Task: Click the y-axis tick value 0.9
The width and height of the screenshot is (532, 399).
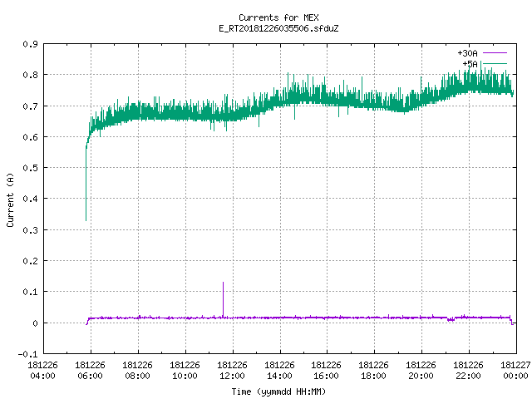Action: pos(30,44)
